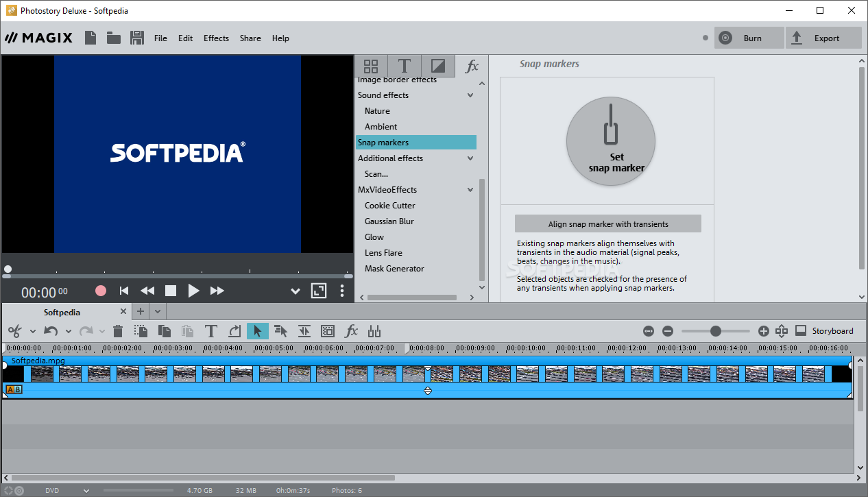Open the Share menu

click(250, 38)
